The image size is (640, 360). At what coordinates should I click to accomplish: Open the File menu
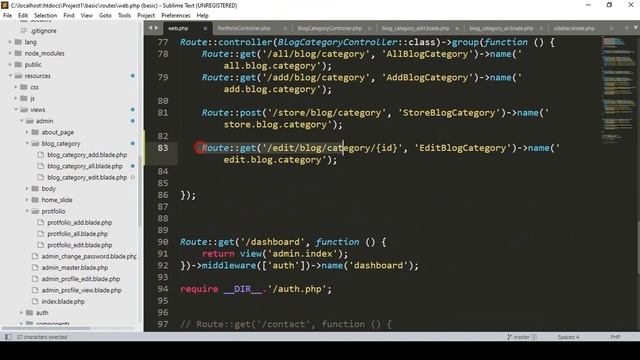(7, 16)
